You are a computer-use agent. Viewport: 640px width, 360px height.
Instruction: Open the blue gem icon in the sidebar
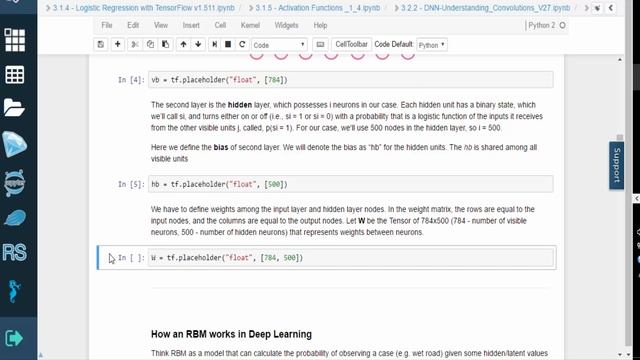pos(15,144)
